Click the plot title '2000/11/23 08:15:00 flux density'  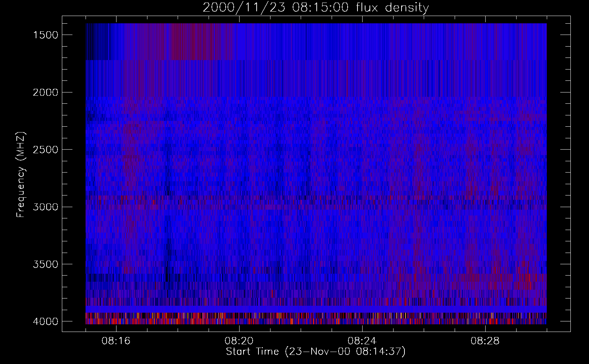(316, 8)
